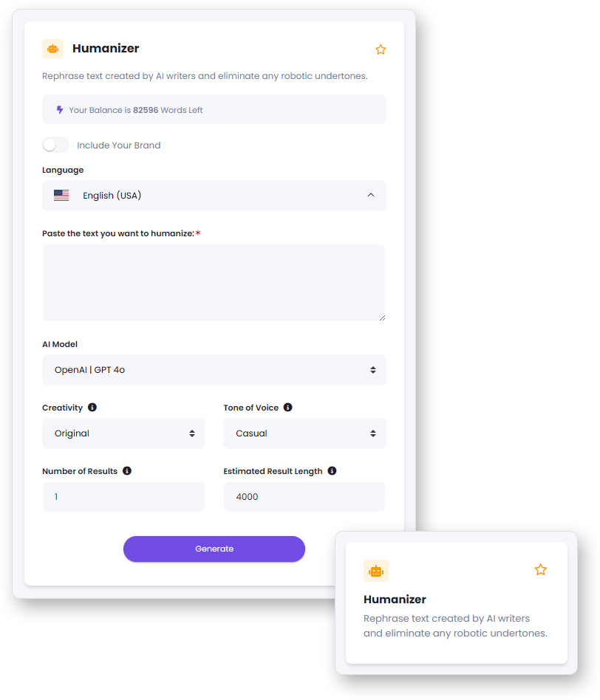Click the Number of Results input field
This screenshot has height=700, width=600.
(x=123, y=497)
